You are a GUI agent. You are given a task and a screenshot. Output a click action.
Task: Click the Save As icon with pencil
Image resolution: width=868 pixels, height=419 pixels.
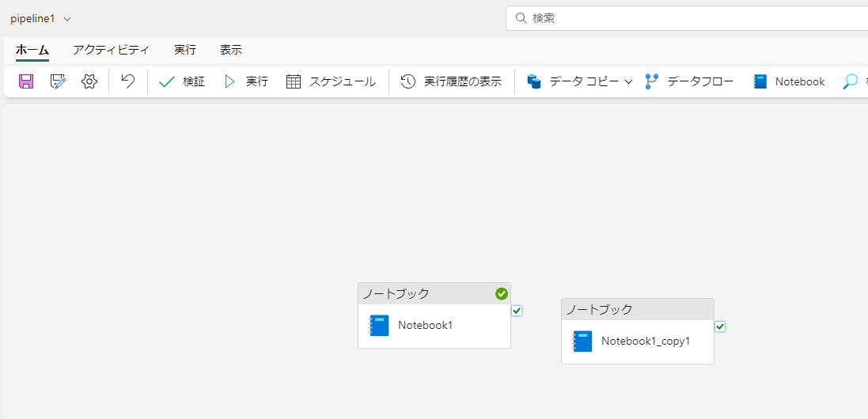(x=58, y=81)
